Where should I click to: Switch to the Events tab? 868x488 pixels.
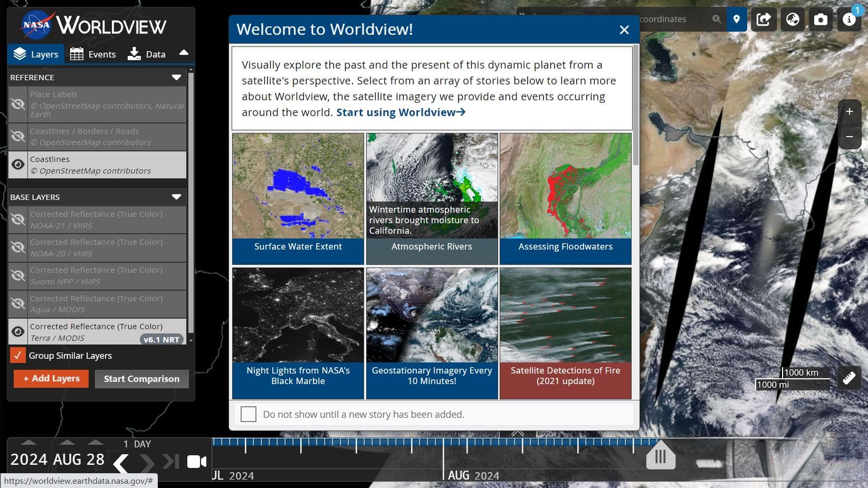click(93, 54)
